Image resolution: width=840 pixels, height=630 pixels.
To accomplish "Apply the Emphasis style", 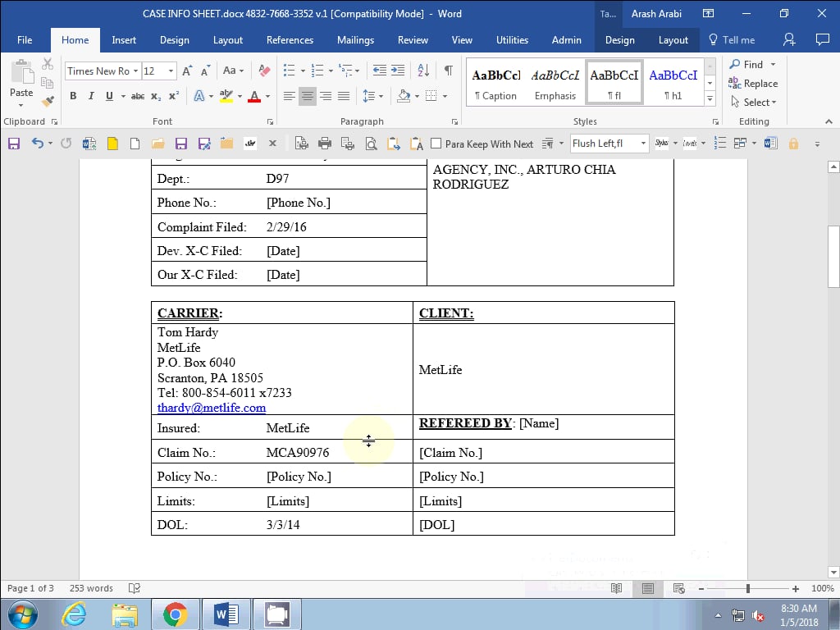I will click(555, 83).
